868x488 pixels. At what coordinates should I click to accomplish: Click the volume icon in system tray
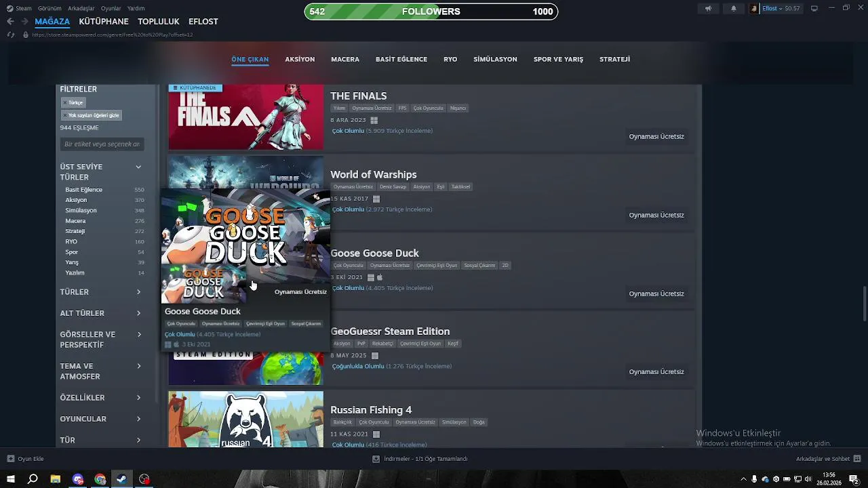pos(809,479)
